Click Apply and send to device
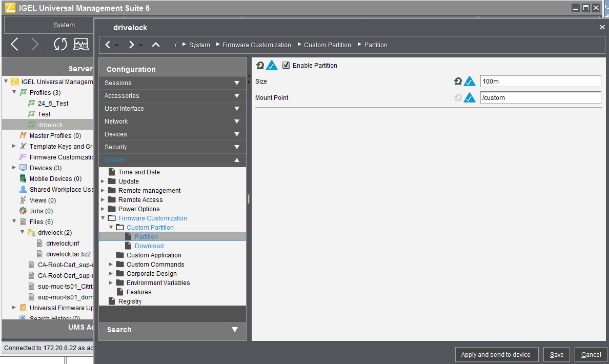The height and width of the screenshot is (364, 609). (x=496, y=355)
